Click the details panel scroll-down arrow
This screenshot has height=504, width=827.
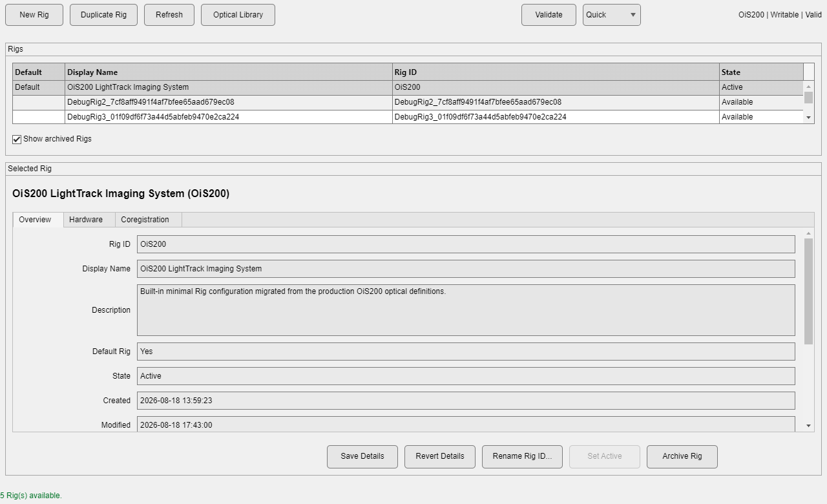click(x=809, y=426)
